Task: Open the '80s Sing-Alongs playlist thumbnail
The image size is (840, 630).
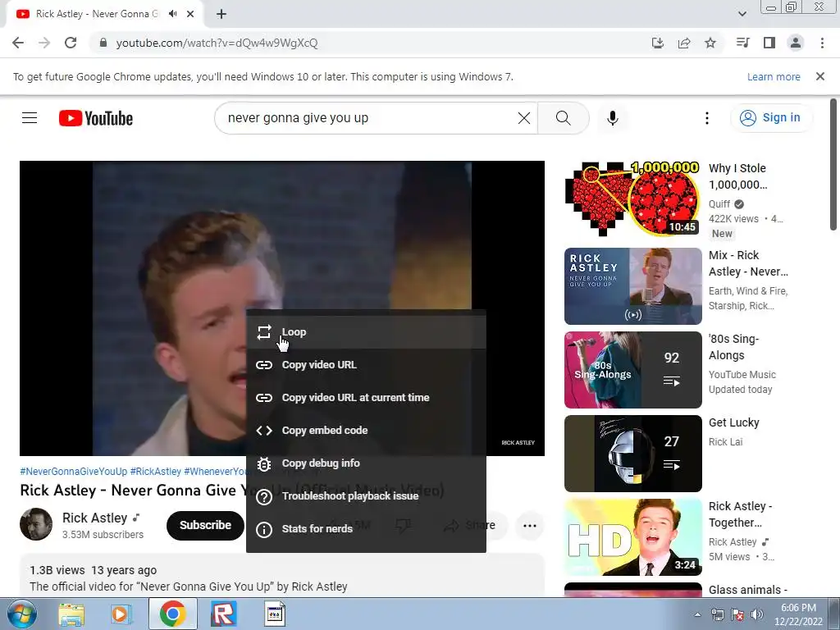Action: [632, 370]
